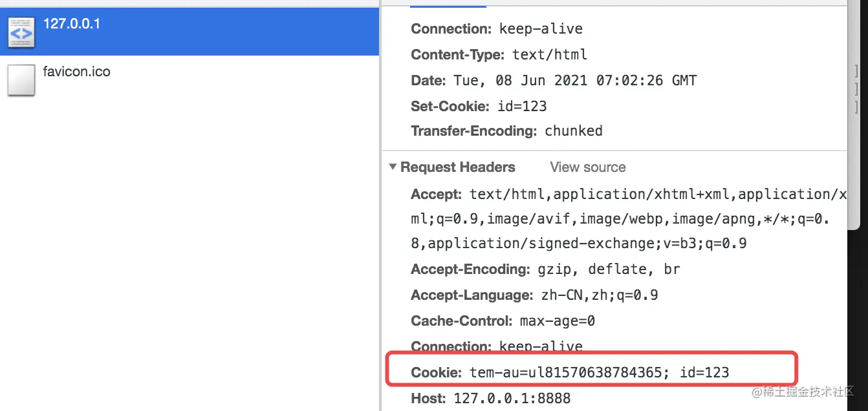The width and height of the screenshot is (868, 411).
Task: Click the active Headers tab underline
Action: [x=448, y=6]
